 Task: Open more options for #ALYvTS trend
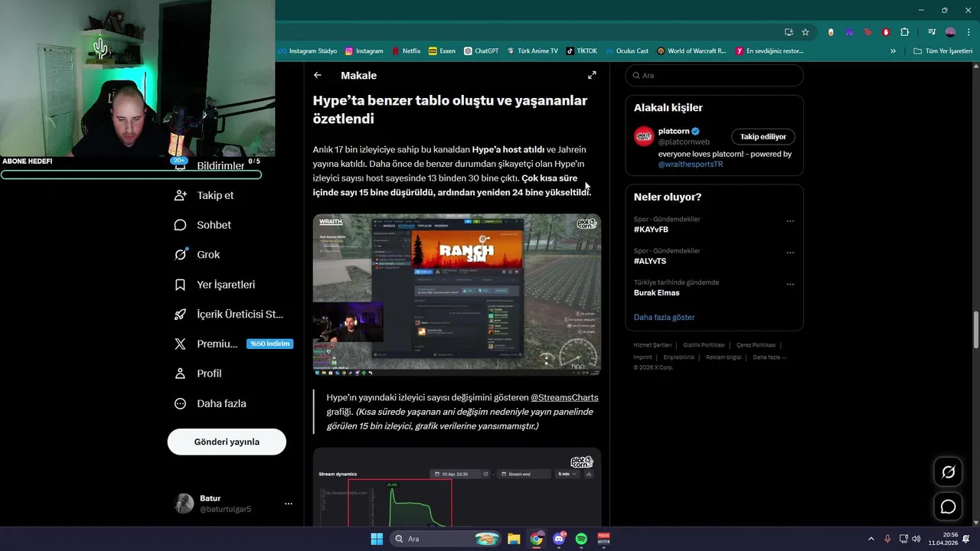(790, 253)
